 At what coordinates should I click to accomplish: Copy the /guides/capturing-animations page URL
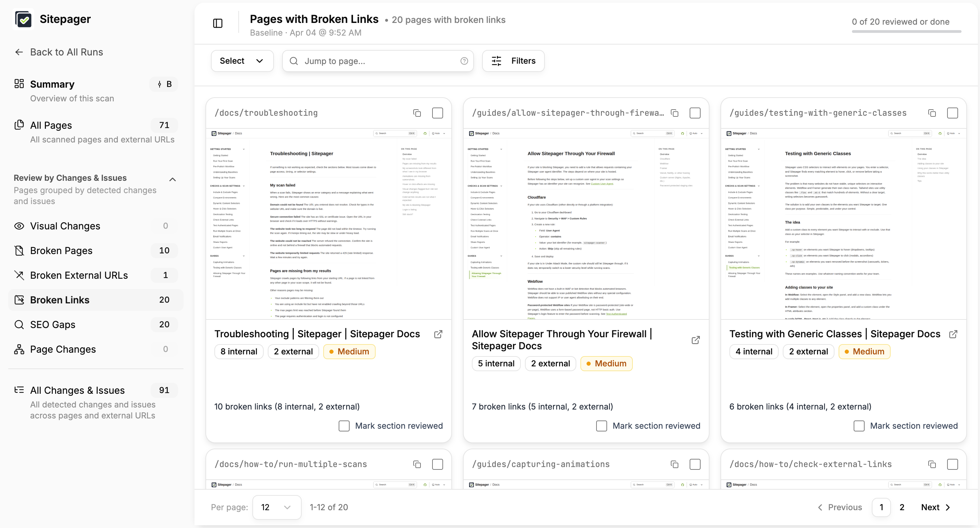[674, 464]
